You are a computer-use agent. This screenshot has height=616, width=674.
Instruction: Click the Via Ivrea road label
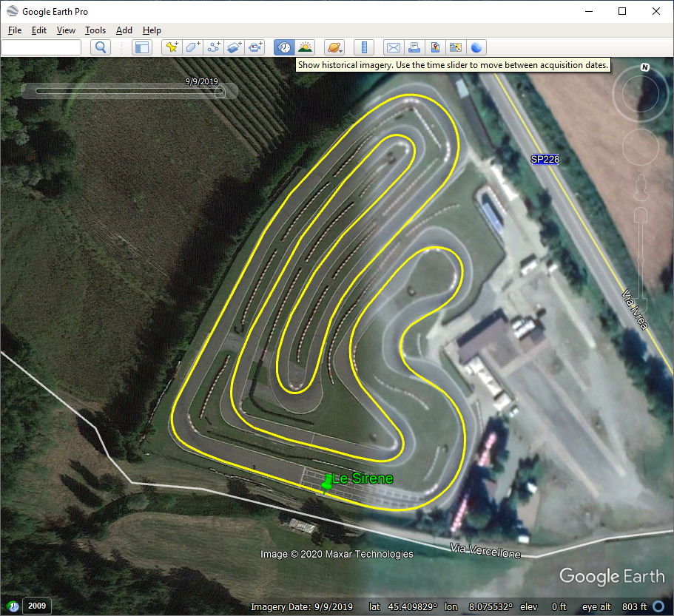coord(635,310)
